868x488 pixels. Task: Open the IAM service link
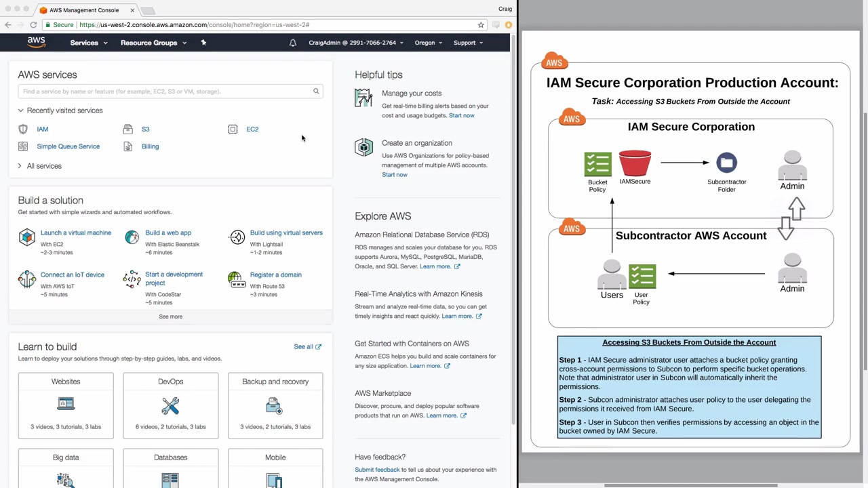pyautogui.click(x=43, y=129)
